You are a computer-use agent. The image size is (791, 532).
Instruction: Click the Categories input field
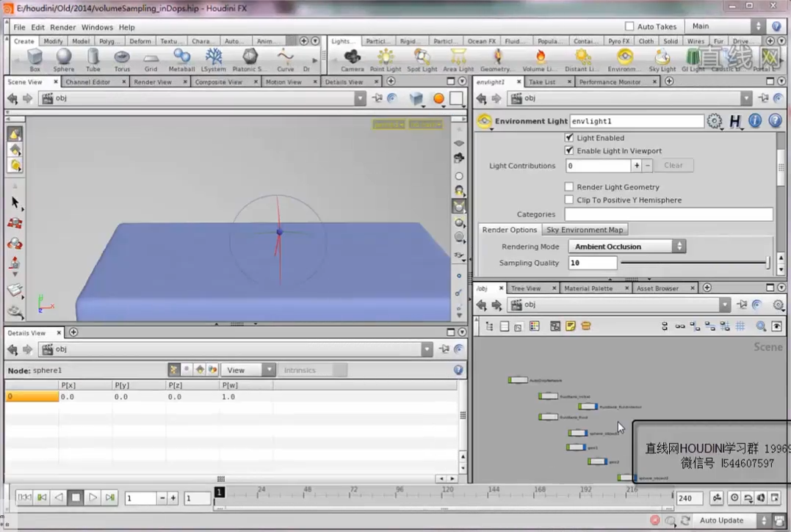pos(668,214)
